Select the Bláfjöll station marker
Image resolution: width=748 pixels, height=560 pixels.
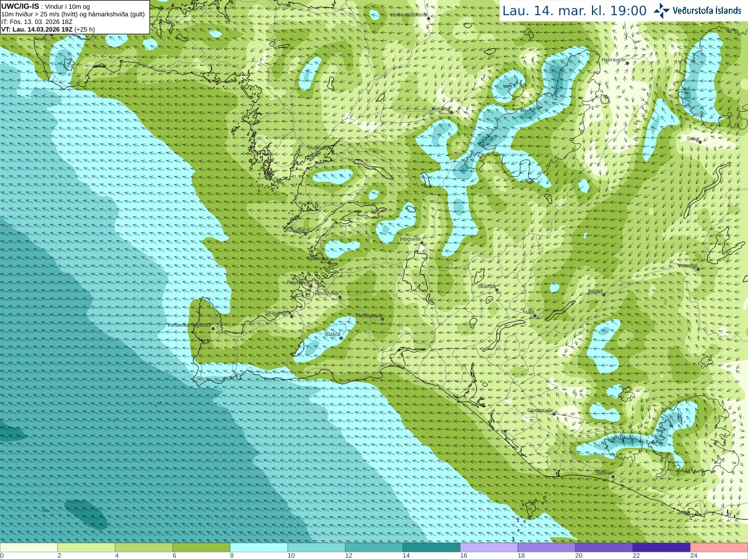(x=341, y=338)
